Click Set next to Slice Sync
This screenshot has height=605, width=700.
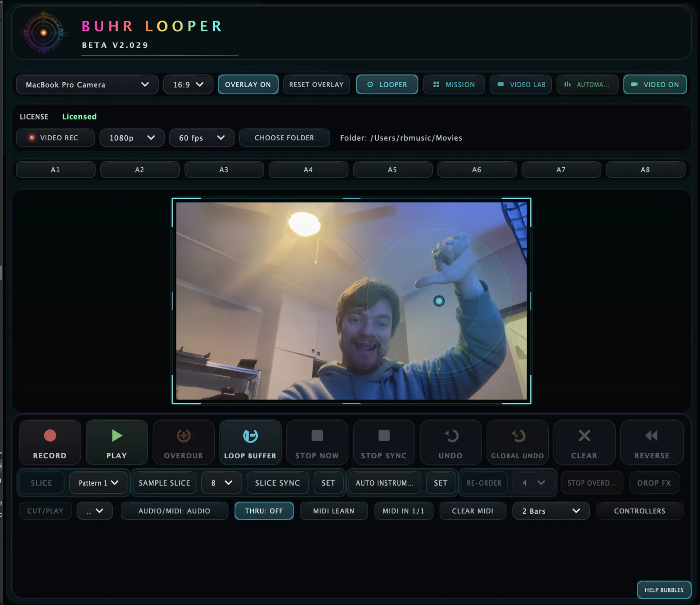pos(328,483)
